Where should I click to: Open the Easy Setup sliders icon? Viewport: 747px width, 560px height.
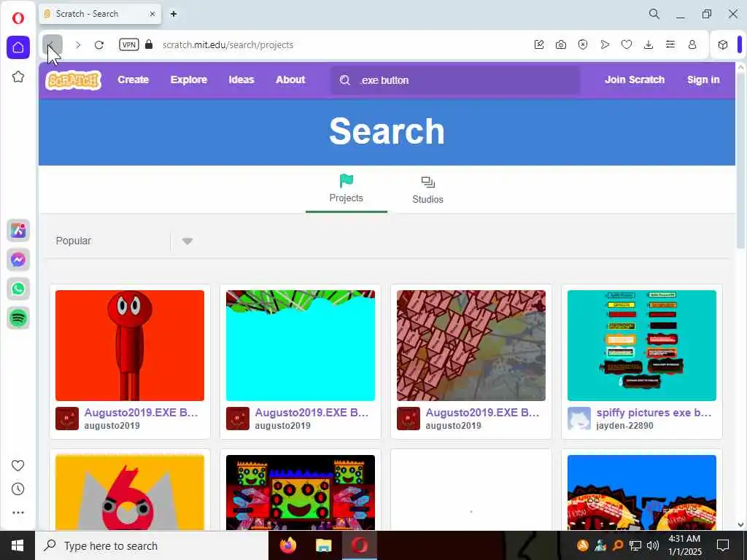click(670, 44)
